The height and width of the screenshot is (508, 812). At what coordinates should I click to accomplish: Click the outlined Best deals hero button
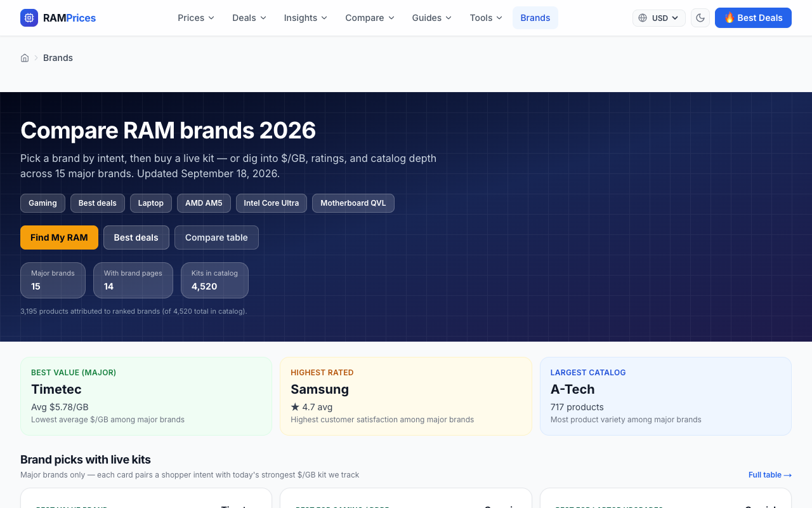[136, 237]
